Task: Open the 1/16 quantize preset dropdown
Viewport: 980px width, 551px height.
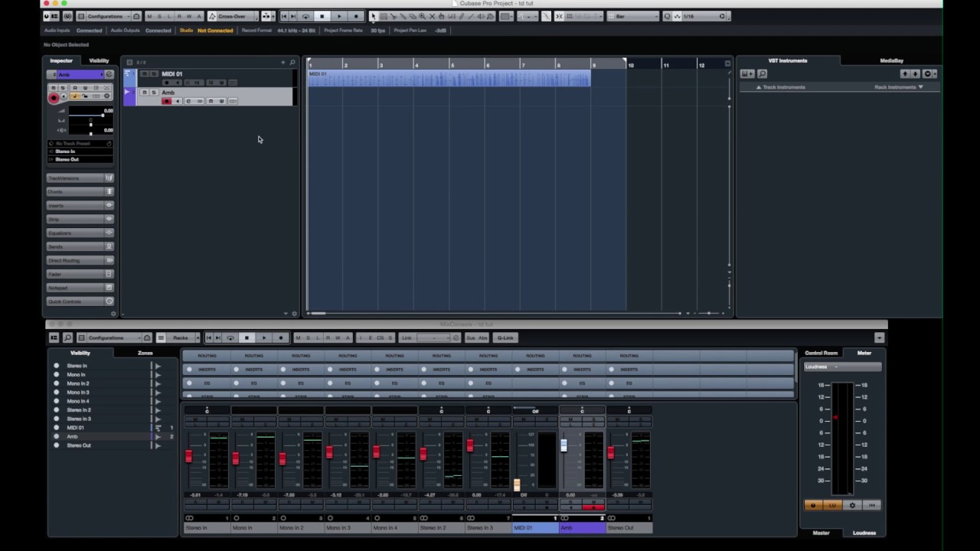Action: click(701, 16)
